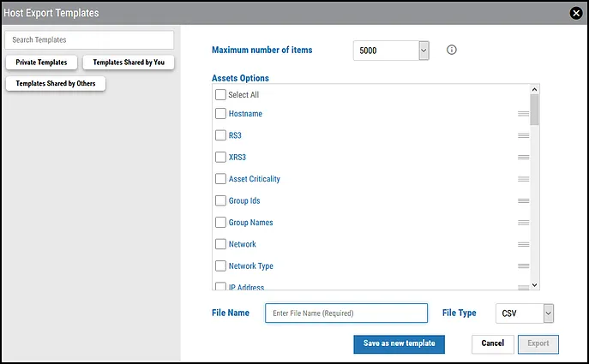Click the reorder handle for Network Type
This screenshot has width=589, height=364.
pos(523,266)
